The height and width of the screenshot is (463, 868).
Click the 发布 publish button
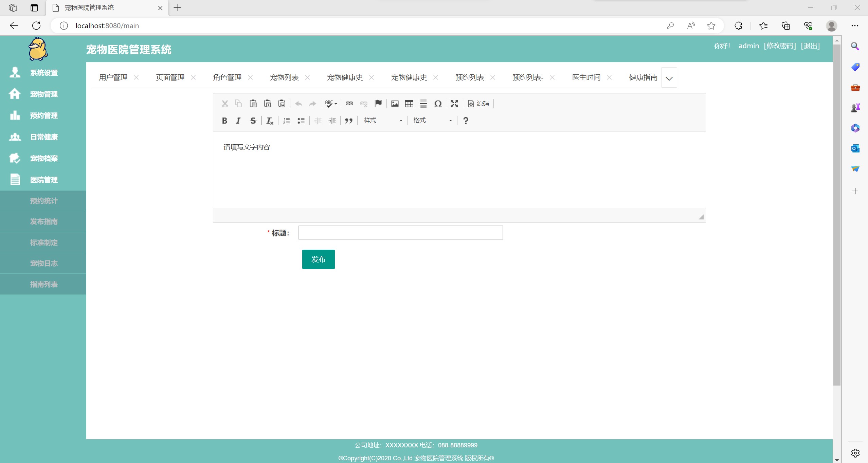click(319, 259)
